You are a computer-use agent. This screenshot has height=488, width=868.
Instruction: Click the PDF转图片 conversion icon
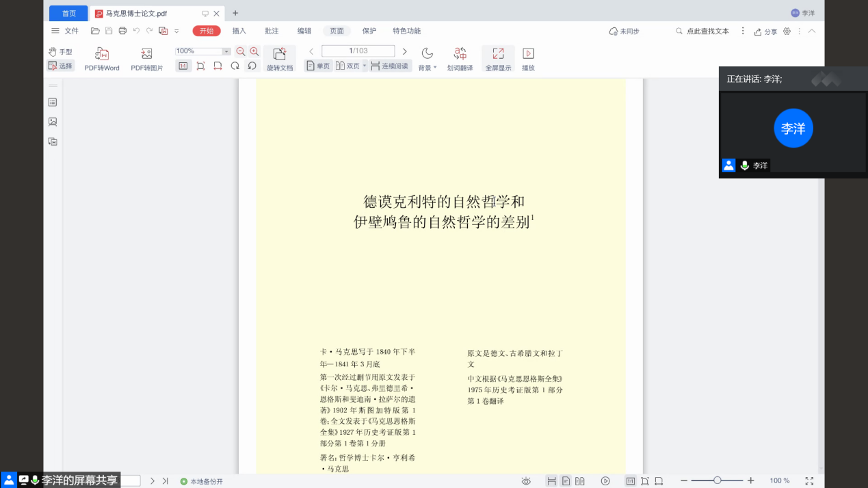click(146, 54)
